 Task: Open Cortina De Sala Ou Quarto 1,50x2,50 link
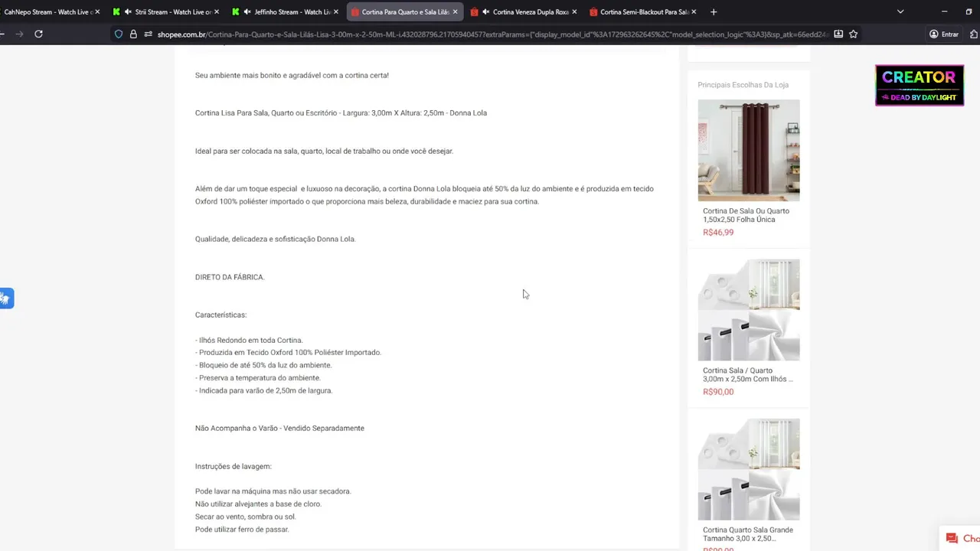coord(746,215)
